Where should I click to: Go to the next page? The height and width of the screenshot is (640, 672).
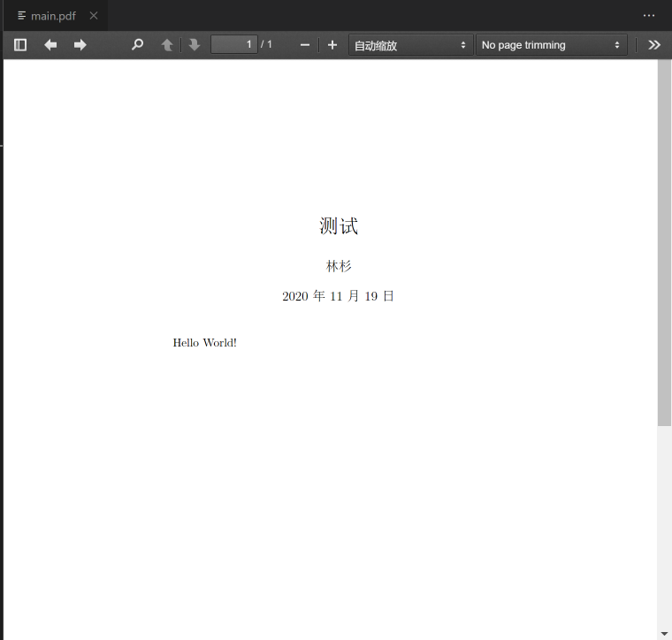point(195,45)
